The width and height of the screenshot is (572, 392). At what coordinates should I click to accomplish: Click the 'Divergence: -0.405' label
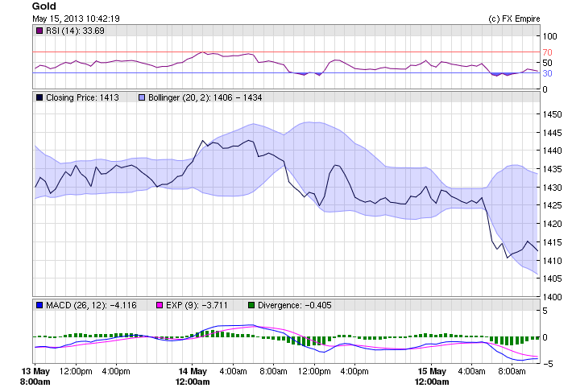(x=295, y=305)
